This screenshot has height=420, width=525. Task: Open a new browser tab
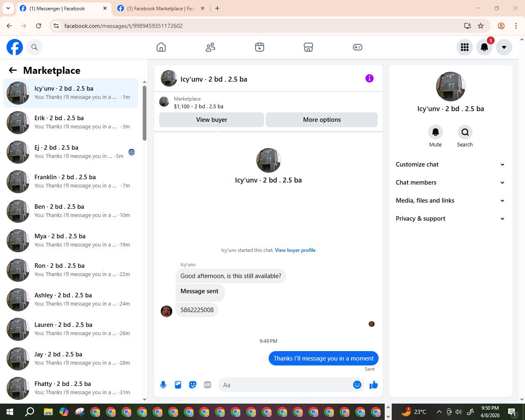point(217,8)
